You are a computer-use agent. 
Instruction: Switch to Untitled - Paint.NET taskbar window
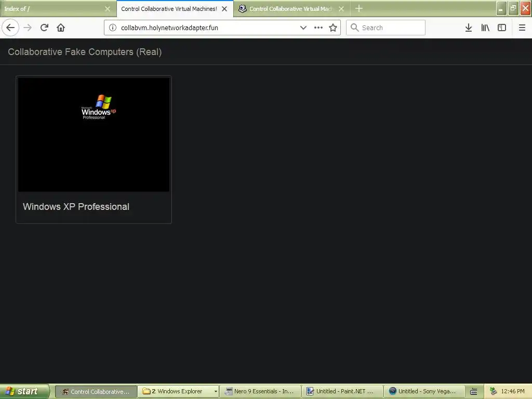pyautogui.click(x=342, y=391)
